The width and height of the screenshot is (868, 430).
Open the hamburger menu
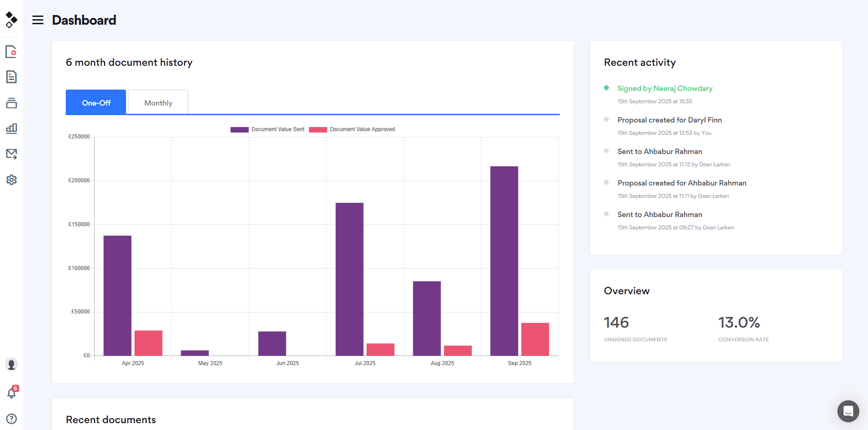[38, 20]
